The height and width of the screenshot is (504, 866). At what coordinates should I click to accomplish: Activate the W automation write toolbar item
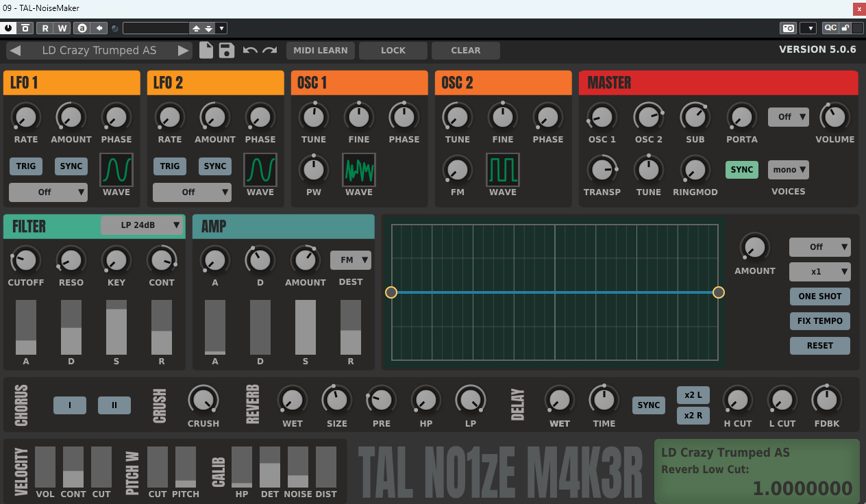click(x=62, y=28)
